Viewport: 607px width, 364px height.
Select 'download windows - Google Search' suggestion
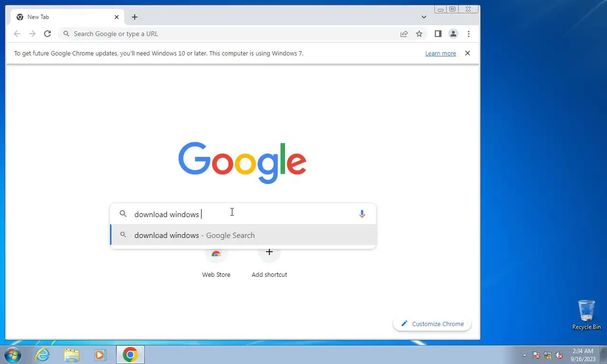pos(243,235)
